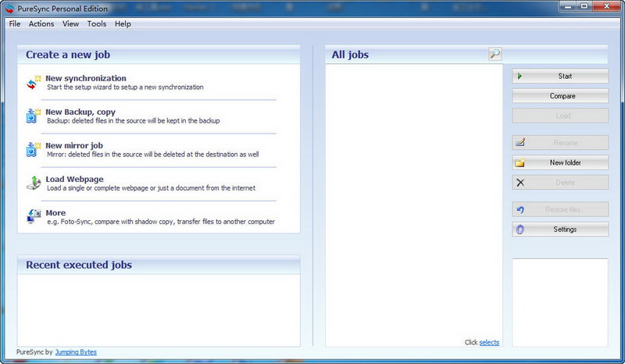Open the Help menu
The width and height of the screenshot is (625, 364).
point(123,24)
